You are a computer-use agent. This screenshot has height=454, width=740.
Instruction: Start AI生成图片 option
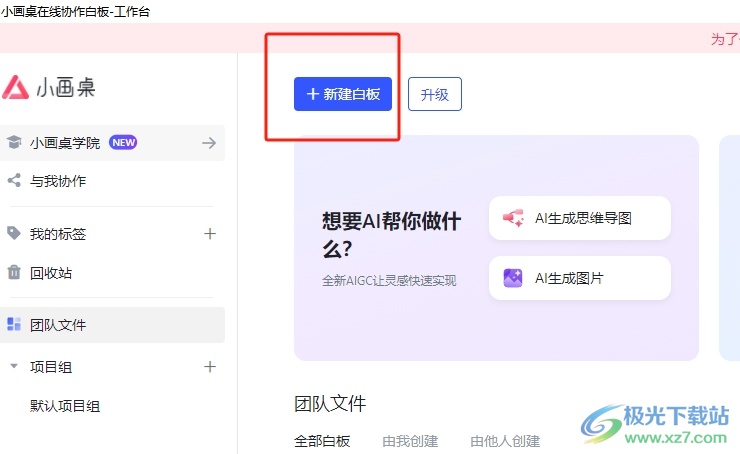pyautogui.click(x=580, y=278)
